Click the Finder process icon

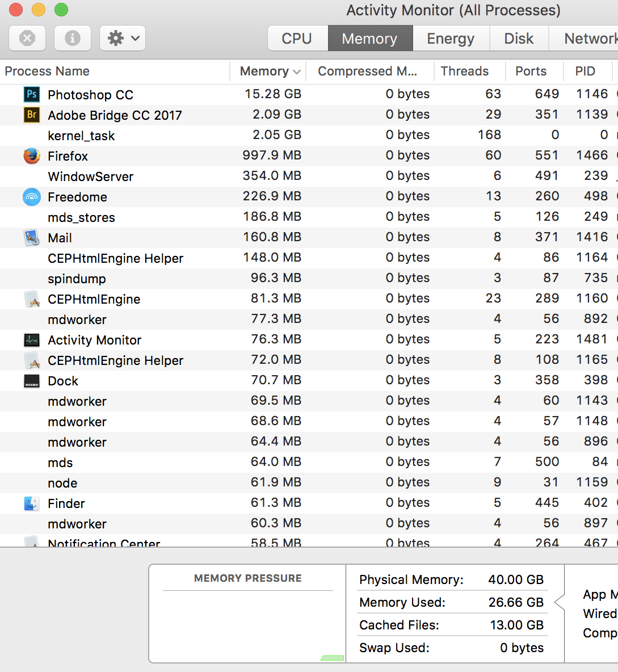point(32,503)
